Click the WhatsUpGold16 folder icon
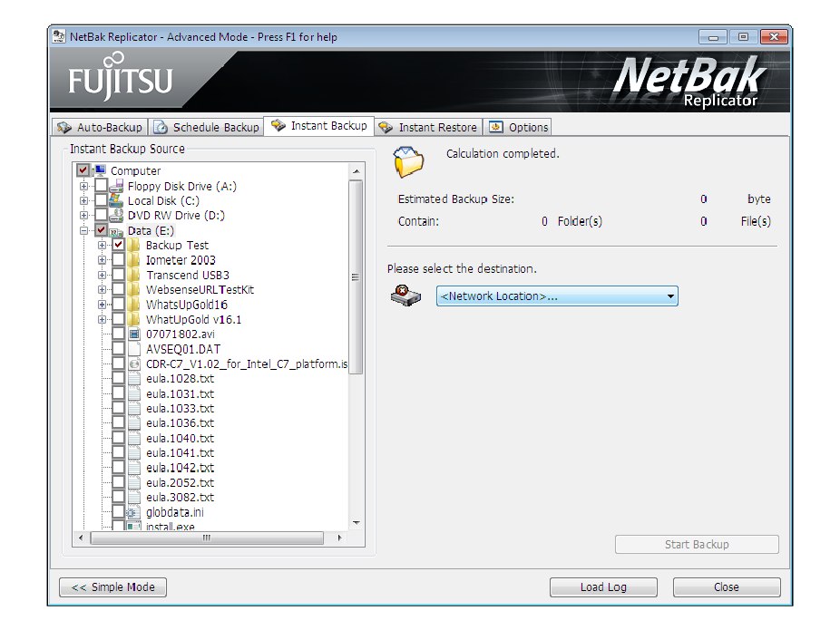 tap(134, 305)
